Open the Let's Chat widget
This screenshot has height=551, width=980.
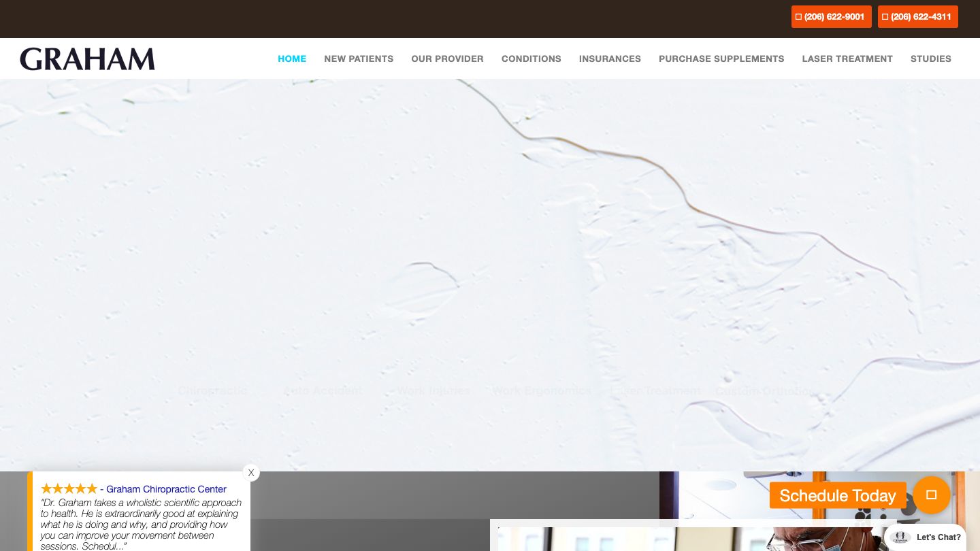[938, 537]
